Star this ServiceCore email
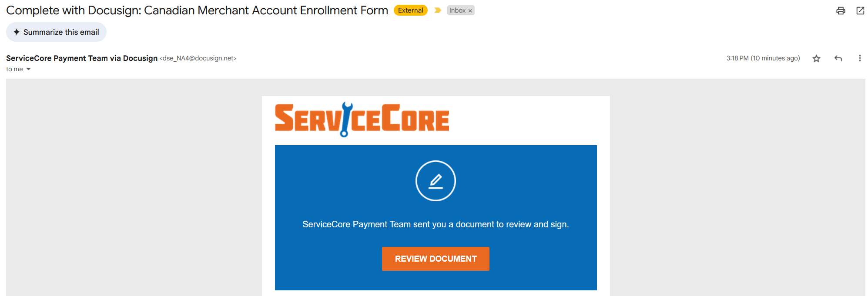The height and width of the screenshot is (296, 868). click(816, 58)
